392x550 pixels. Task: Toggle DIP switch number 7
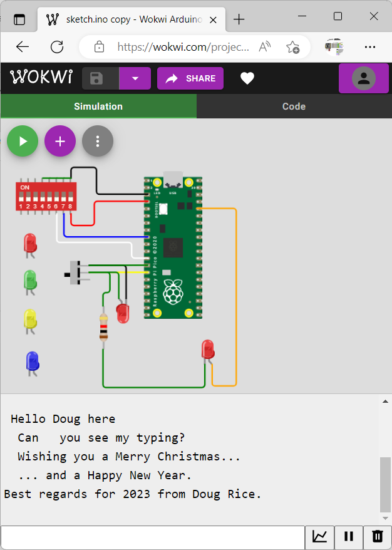click(63, 197)
